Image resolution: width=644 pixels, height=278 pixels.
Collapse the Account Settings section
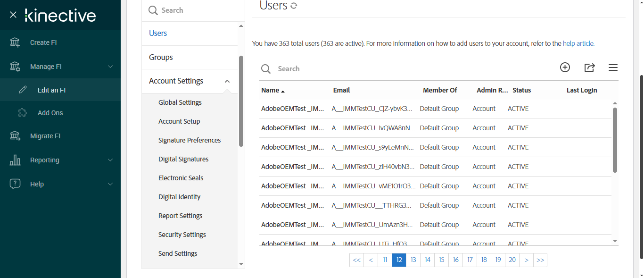pyautogui.click(x=227, y=81)
